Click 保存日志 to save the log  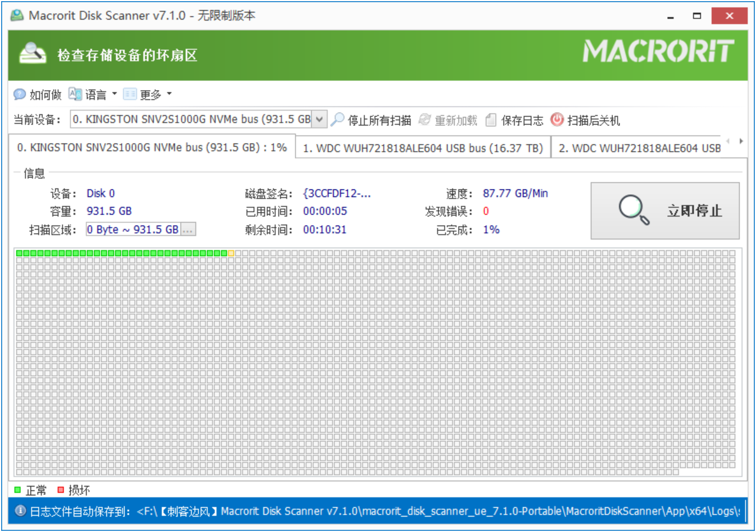pyautogui.click(x=514, y=120)
